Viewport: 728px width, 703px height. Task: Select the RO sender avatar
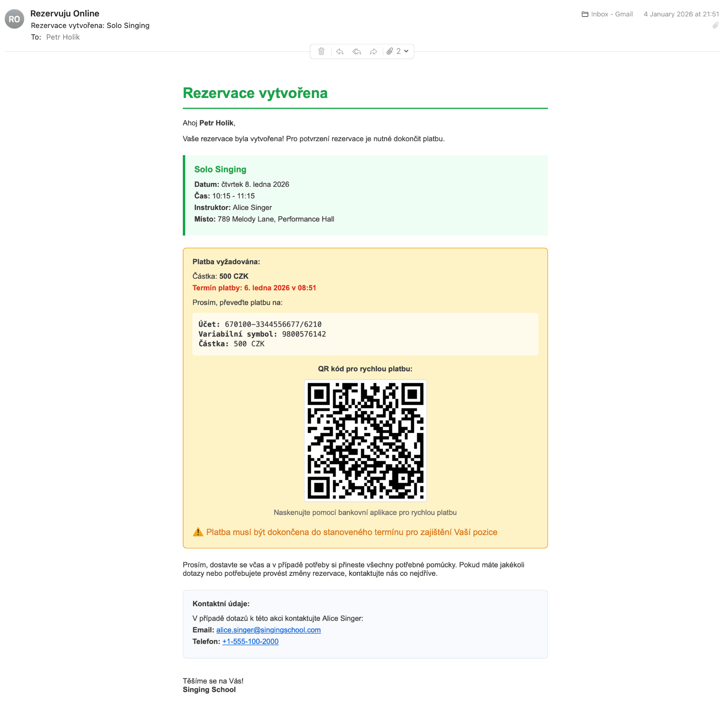[15, 18]
